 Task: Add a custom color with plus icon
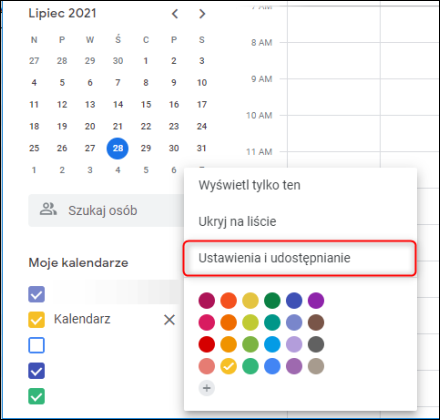coord(207,388)
